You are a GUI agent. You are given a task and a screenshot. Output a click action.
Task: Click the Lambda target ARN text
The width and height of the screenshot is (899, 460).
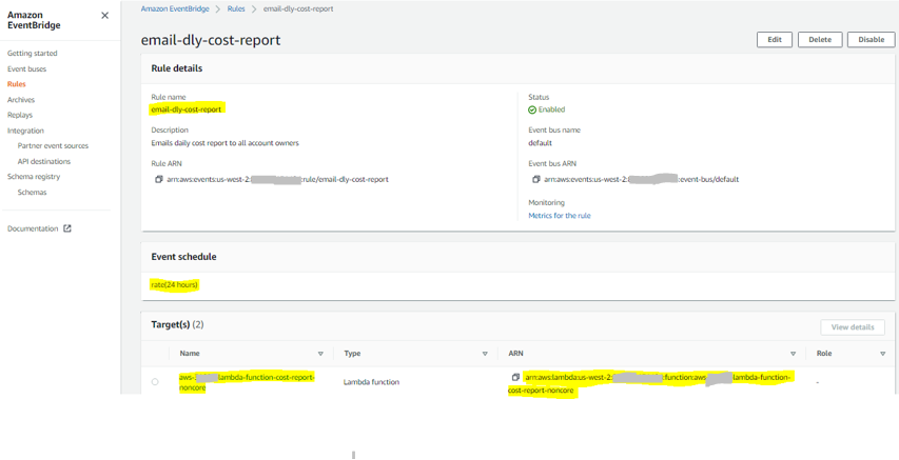coord(650,384)
